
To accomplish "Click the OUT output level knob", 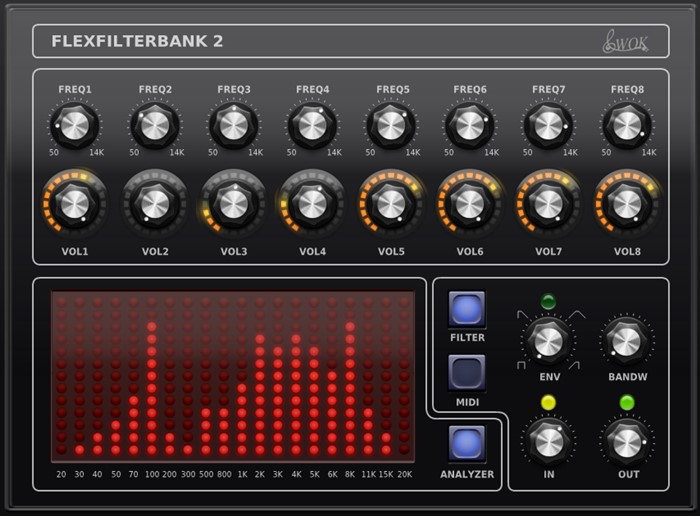I will coord(627,440).
